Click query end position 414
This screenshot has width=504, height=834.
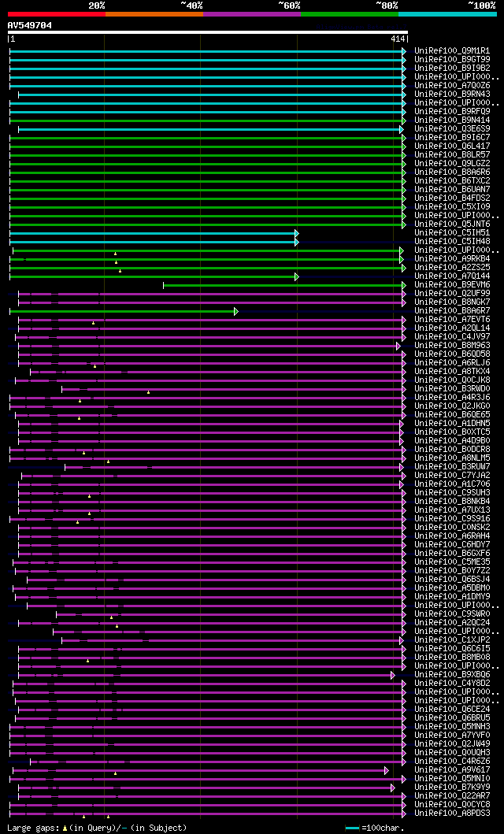[x=397, y=39]
